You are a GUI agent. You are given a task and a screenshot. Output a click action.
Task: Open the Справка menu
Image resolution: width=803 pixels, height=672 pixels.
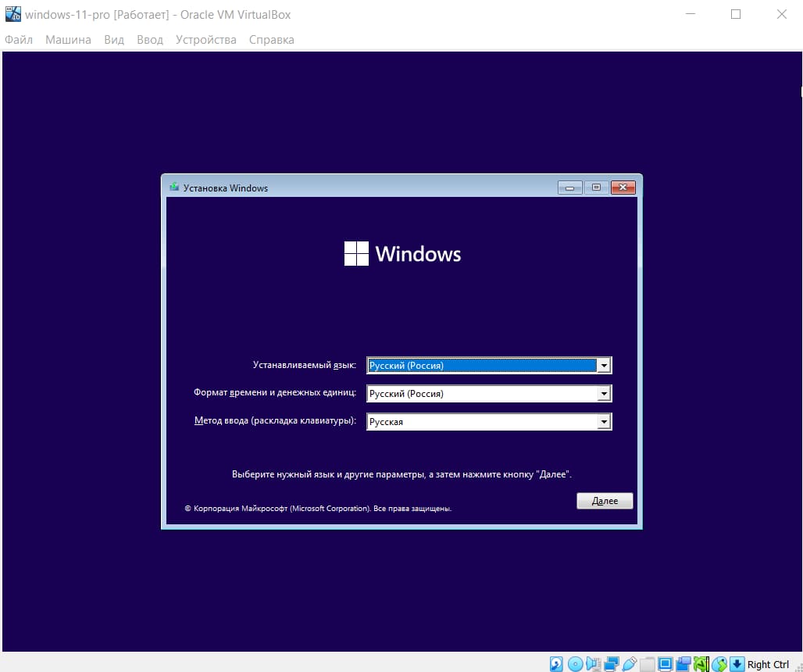coord(271,39)
